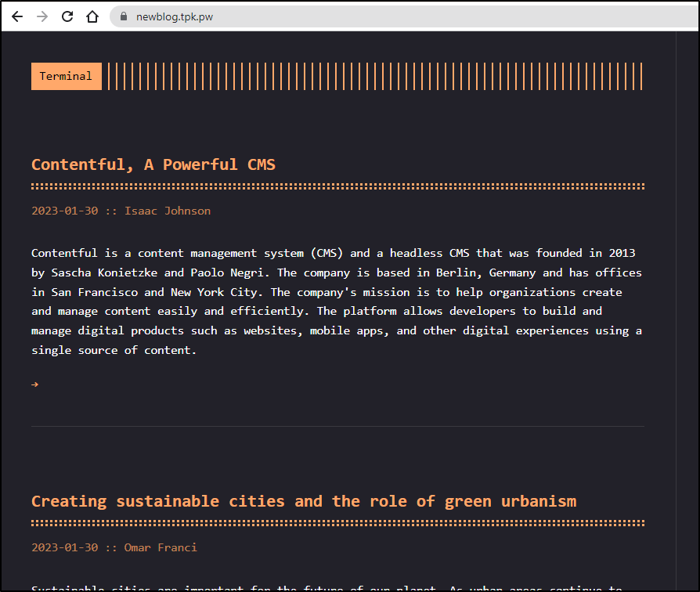This screenshot has height=592, width=700.
Task: Click the date and author line 'Isaac Johnson'
Action: (x=121, y=211)
